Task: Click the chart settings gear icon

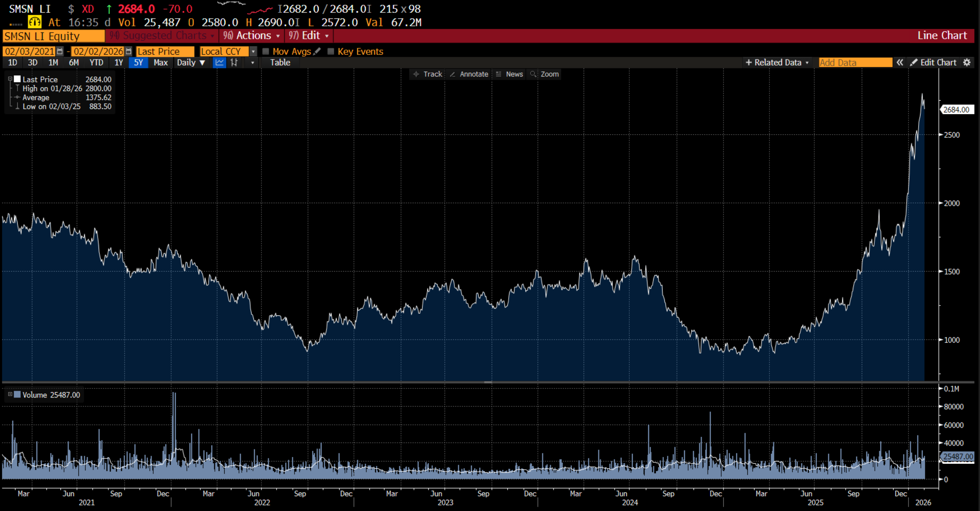Action: (x=967, y=63)
